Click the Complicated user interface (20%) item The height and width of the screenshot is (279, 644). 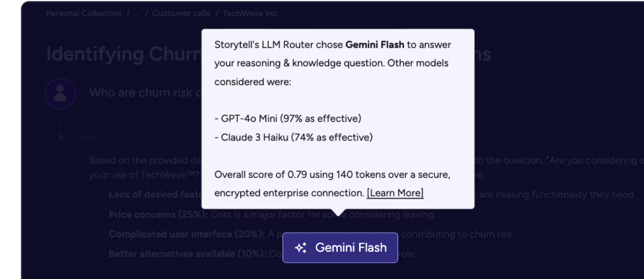tap(187, 234)
